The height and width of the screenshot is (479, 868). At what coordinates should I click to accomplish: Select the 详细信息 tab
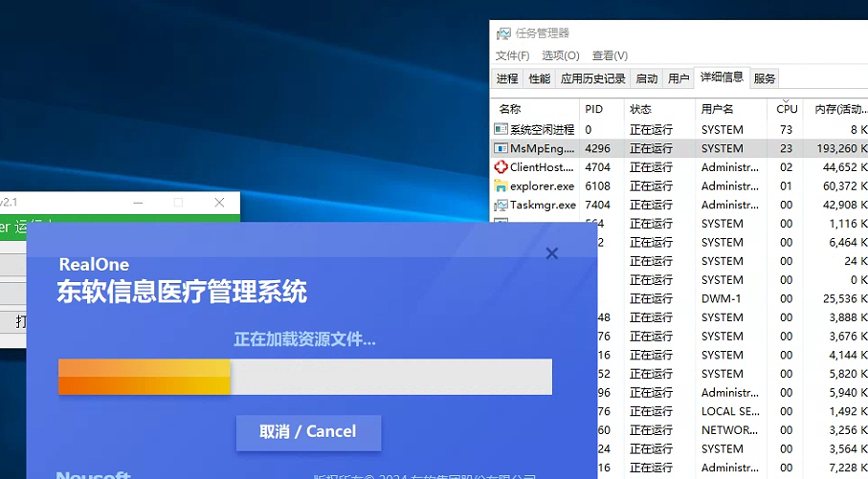coord(722,76)
